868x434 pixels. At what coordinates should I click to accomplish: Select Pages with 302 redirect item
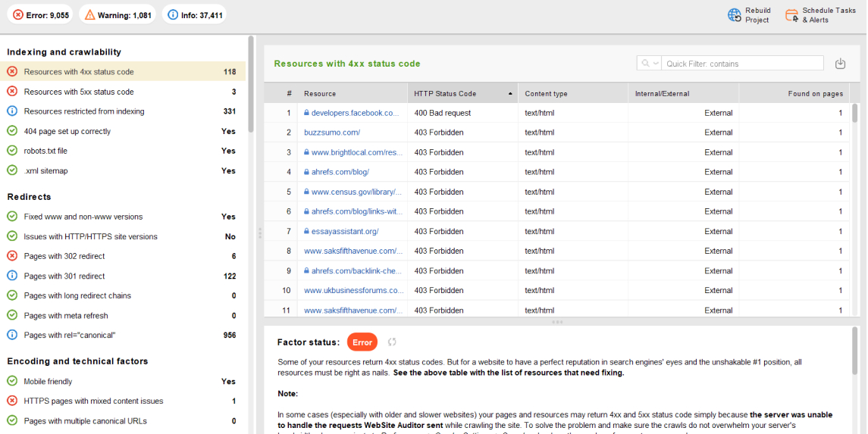click(123, 256)
